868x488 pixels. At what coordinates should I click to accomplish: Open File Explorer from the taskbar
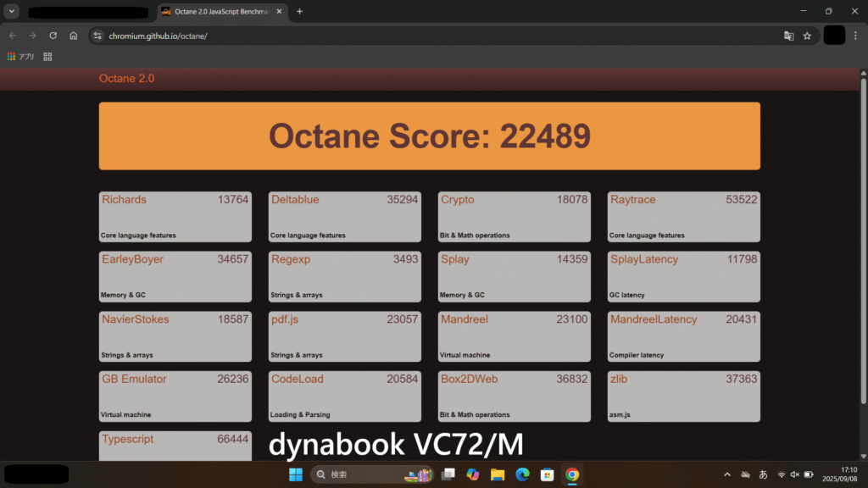click(498, 474)
